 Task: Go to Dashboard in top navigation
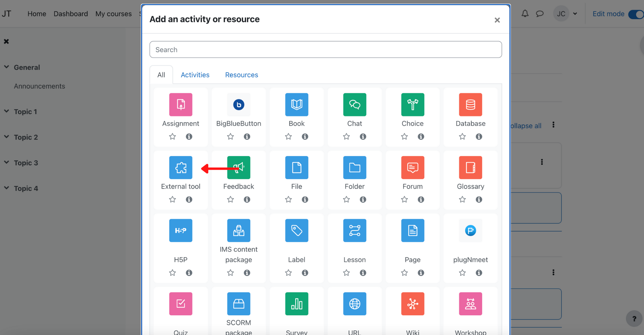coord(70,14)
